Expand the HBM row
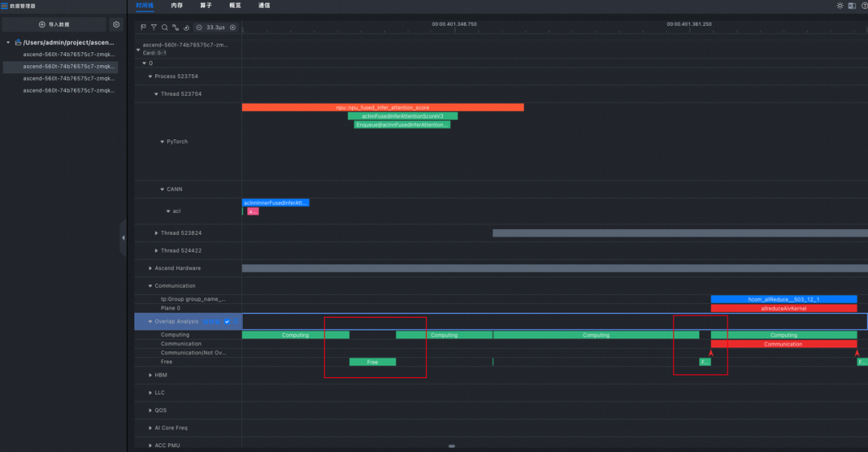This screenshot has width=868, height=452. tap(150, 375)
